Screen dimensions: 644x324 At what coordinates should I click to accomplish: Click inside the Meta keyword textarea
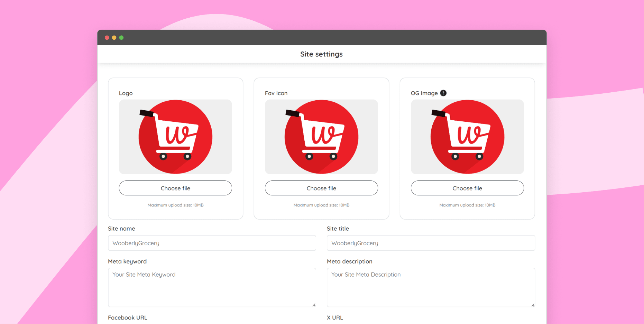point(212,287)
